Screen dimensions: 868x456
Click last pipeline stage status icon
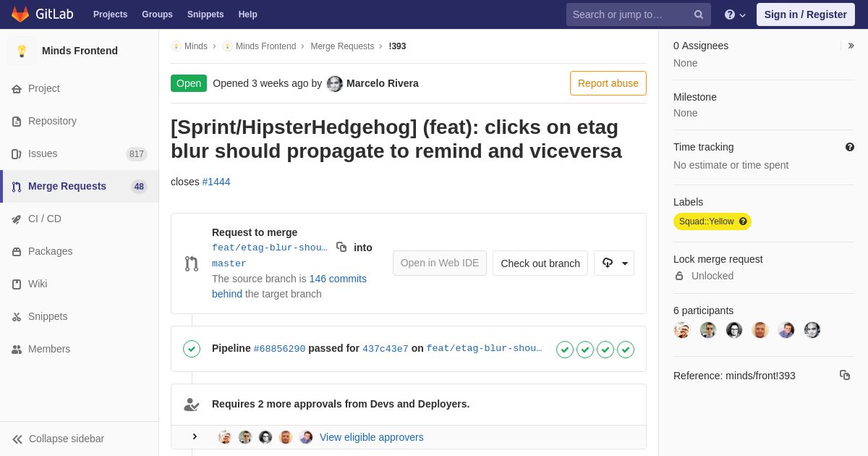626,350
